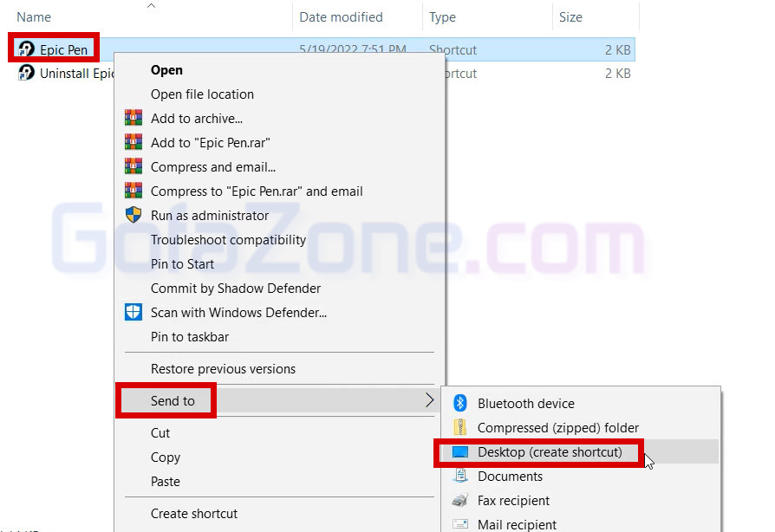Click the Compressed (zipped) folder icon
The height and width of the screenshot is (532, 775).
[x=461, y=428]
